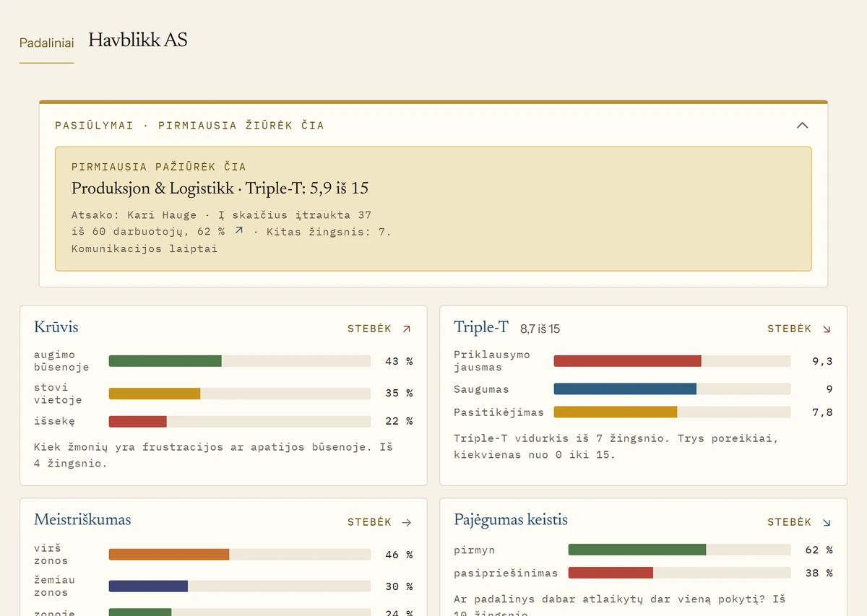Click the Krūvis card heading
867x616 pixels.
tap(56, 327)
